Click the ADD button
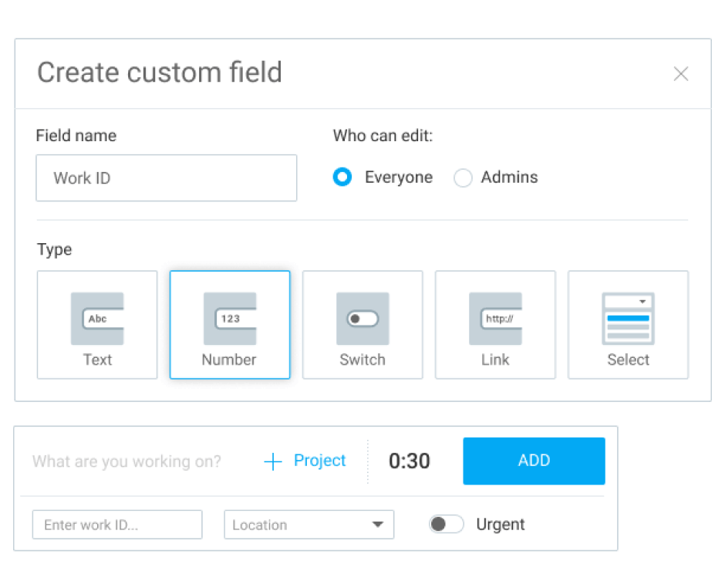This screenshot has width=725, height=588. tap(534, 461)
